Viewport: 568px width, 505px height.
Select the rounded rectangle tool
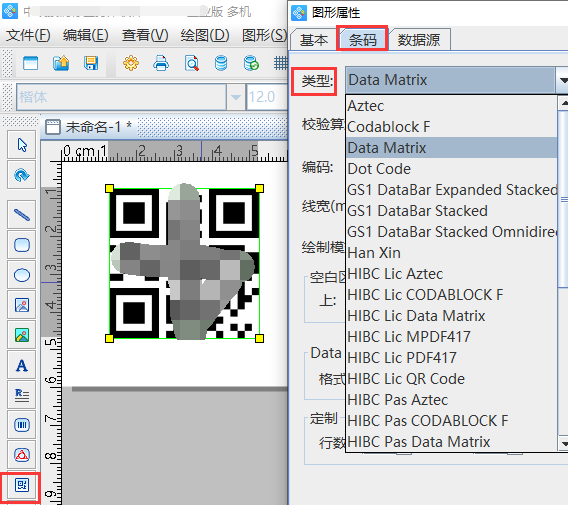pyautogui.click(x=22, y=245)
